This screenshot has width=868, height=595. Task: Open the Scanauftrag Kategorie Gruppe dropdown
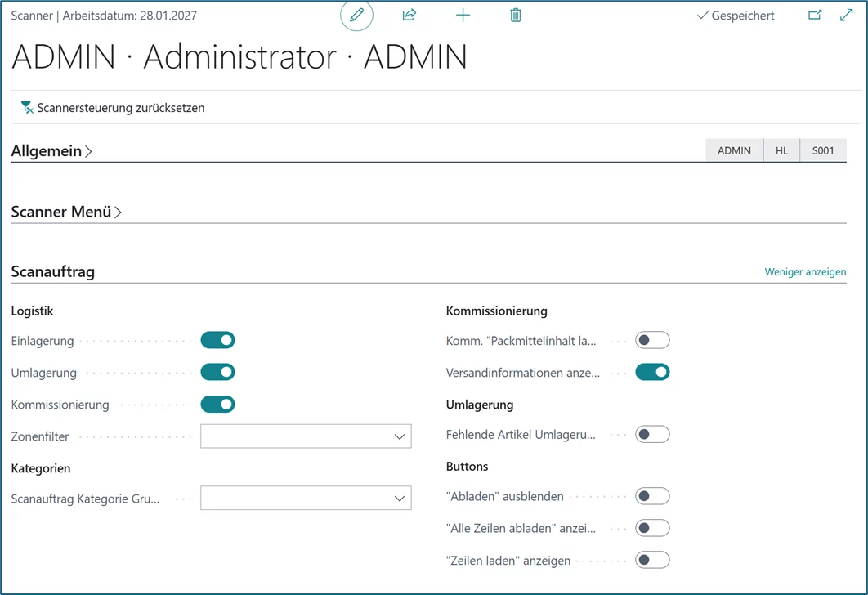pyautogui.click(x=399, y=499)
